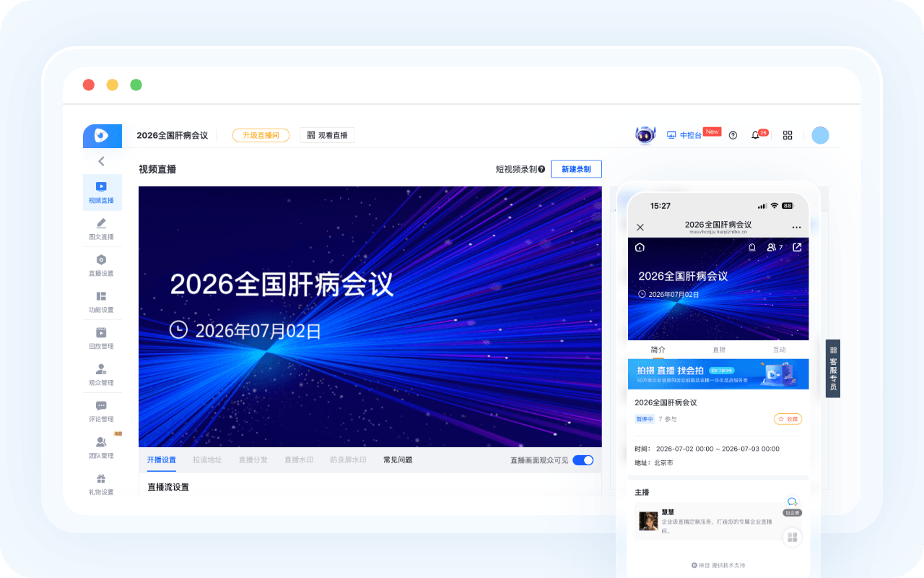
Task: Open 图文直播 sidebar item
Action: [102, 229]
